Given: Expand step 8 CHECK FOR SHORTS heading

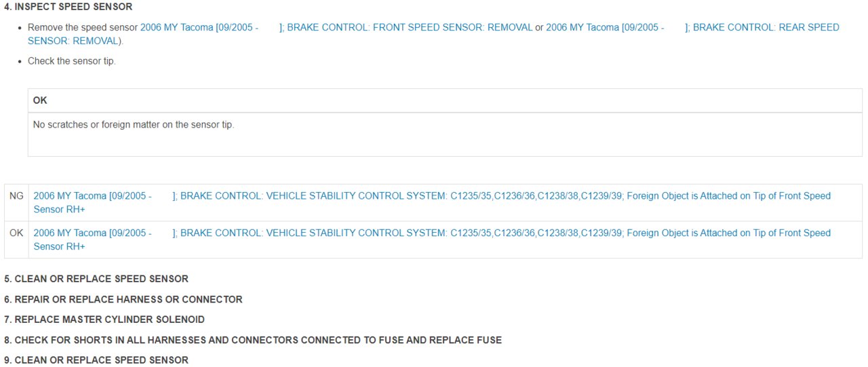Looking at the screenshot, I should click(253, 340).
